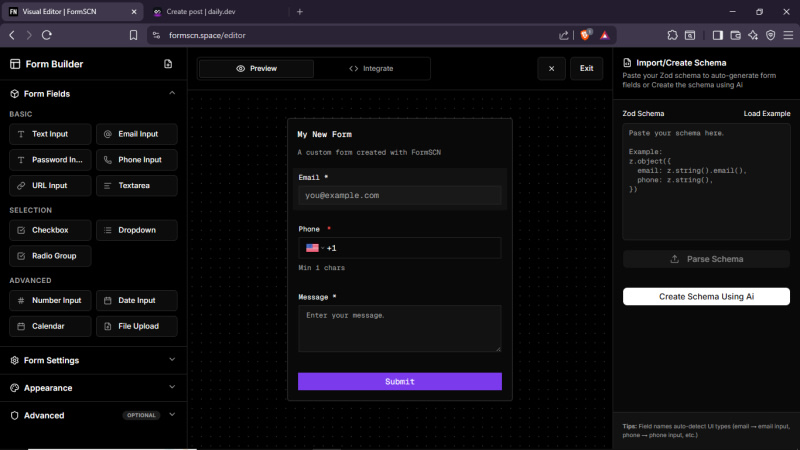
Task: Go forward in browser history
Action: pyautogui.click(x=29, y=35)
